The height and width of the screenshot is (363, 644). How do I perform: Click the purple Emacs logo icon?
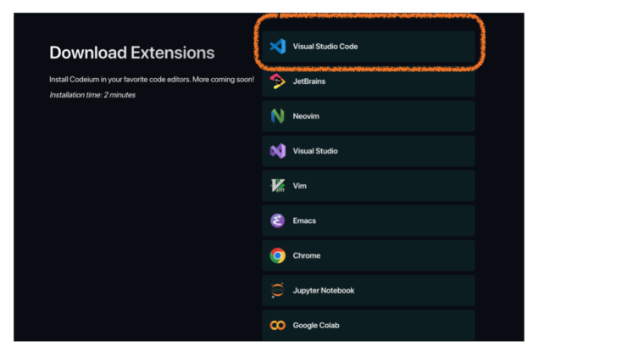(x=277, y=221)
